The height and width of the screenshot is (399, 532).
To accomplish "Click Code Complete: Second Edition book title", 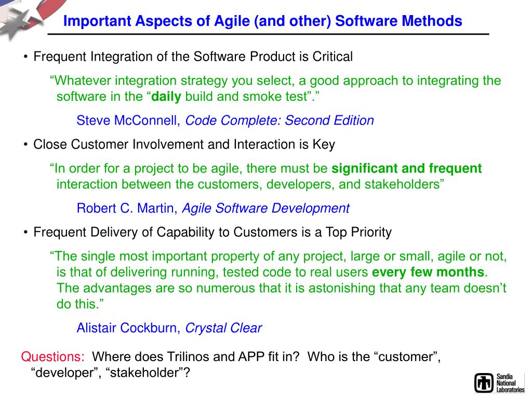I will point(279,121).
